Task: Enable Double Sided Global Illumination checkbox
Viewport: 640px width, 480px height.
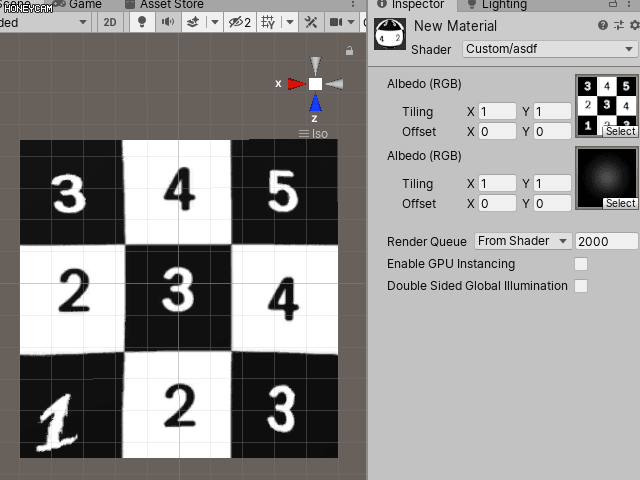Action: [x=581, y=286]
